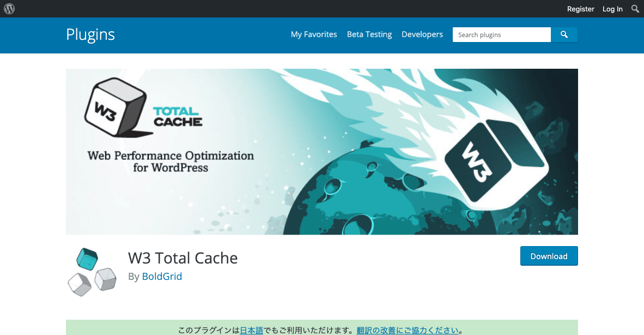Switch to the Beta Testing section

coord(369,34)
